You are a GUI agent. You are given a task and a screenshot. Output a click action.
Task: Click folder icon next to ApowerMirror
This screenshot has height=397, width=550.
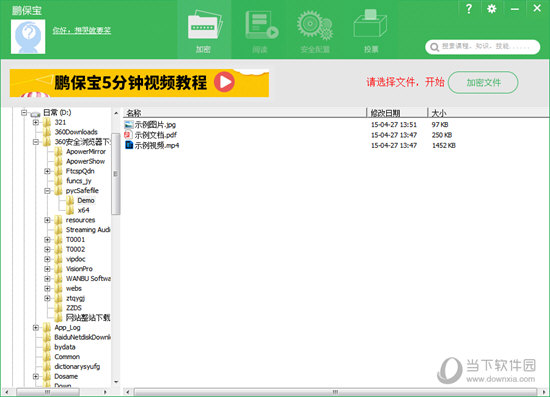[58, 152]
